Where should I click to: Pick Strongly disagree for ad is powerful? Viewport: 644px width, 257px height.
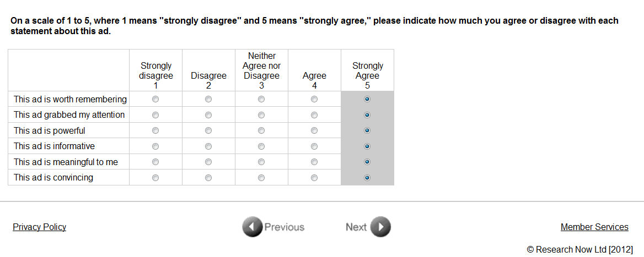click(155, 131)
